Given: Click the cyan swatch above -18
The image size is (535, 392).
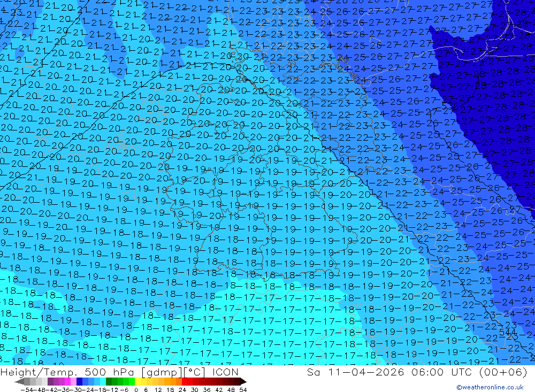Looking at the screenshot, I should point(103,381).
